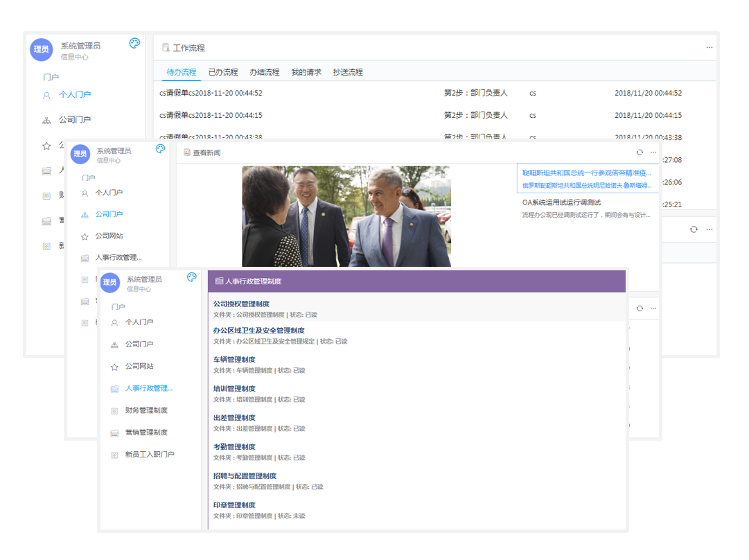This screenshot has height=560, width=749.
Task: Open the news headline starting with 鞑靼斯坦共和国总统
Action: [x=587, y=173]
